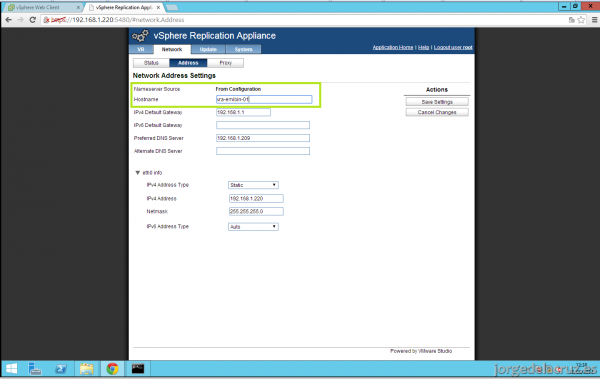Screen dimensions: 600x379
Task: Open IPv6 Address Type dropdown
Action: point(253,227)
